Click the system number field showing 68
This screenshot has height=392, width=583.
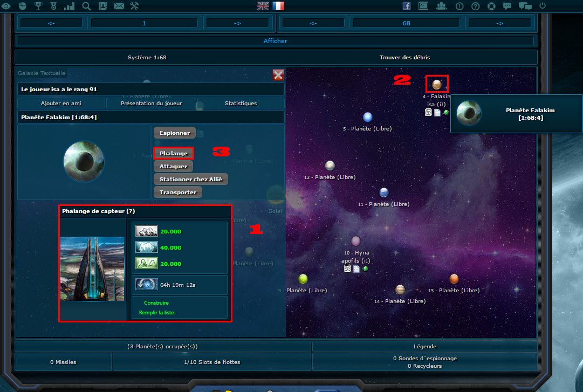[407, 23]
